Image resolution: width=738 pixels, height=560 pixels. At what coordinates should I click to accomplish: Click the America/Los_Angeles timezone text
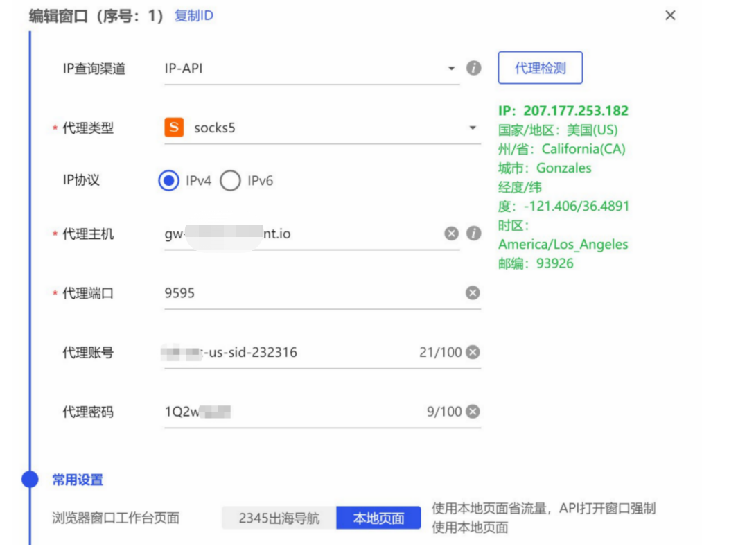(563, 244)
